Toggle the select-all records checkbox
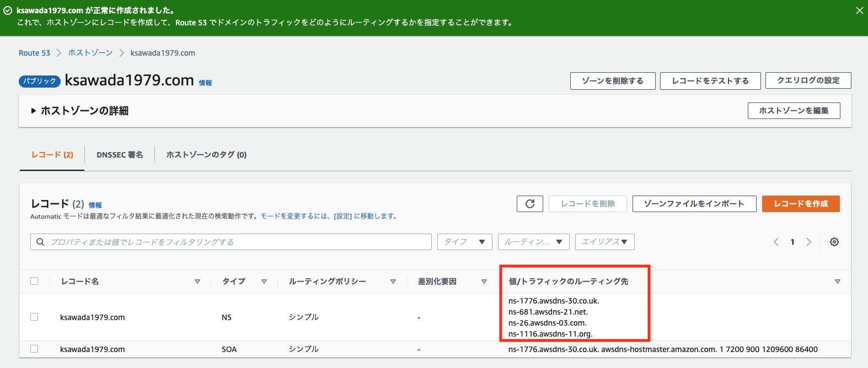Screen dimensions: 868x368 (x=34, y=281)
